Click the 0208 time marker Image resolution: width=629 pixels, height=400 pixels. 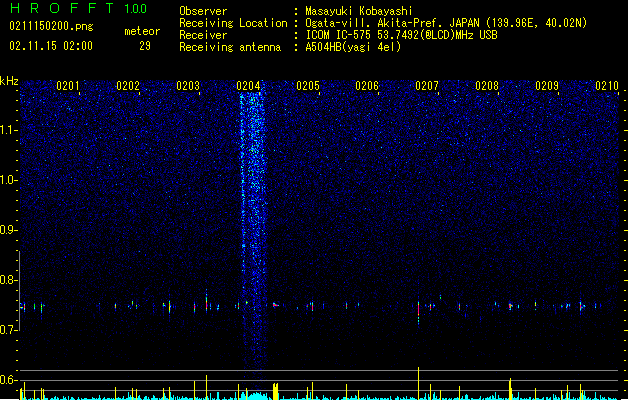coord(487,85)
